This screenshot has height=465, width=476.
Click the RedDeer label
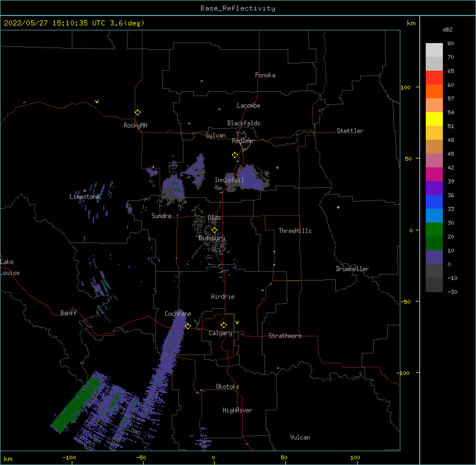point(243,141)
